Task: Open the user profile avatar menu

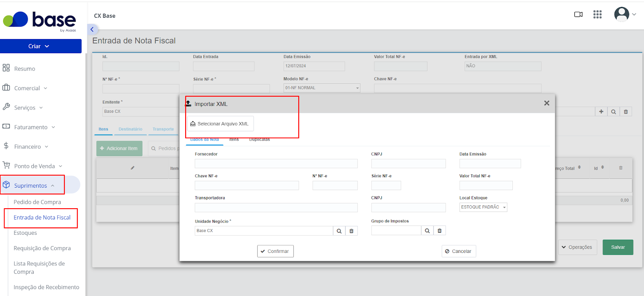Action: click(625, 14)
